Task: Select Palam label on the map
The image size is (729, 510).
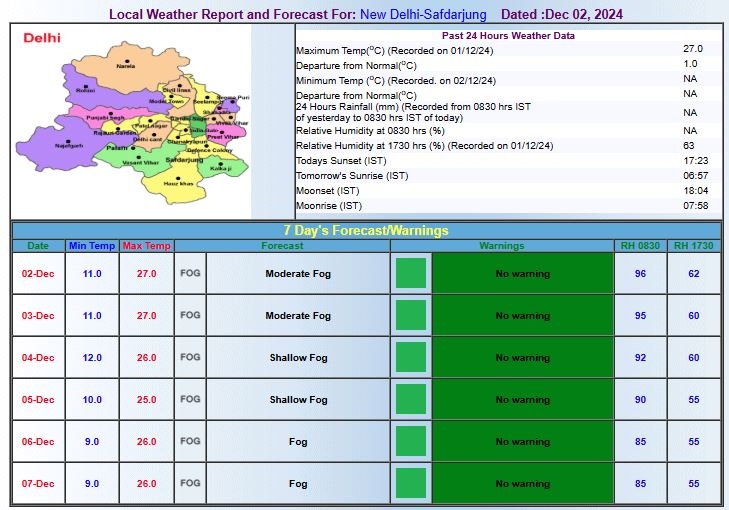Action: point(117,148)
